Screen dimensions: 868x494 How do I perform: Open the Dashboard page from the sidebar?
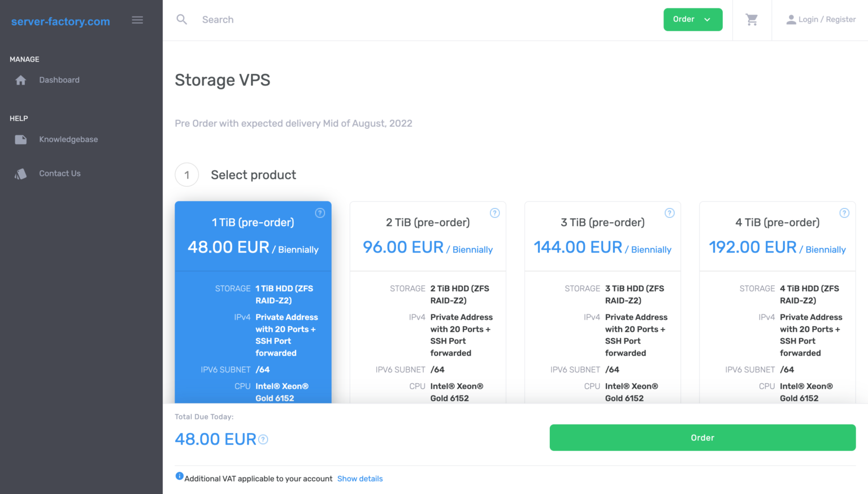(x=59, y=80)
